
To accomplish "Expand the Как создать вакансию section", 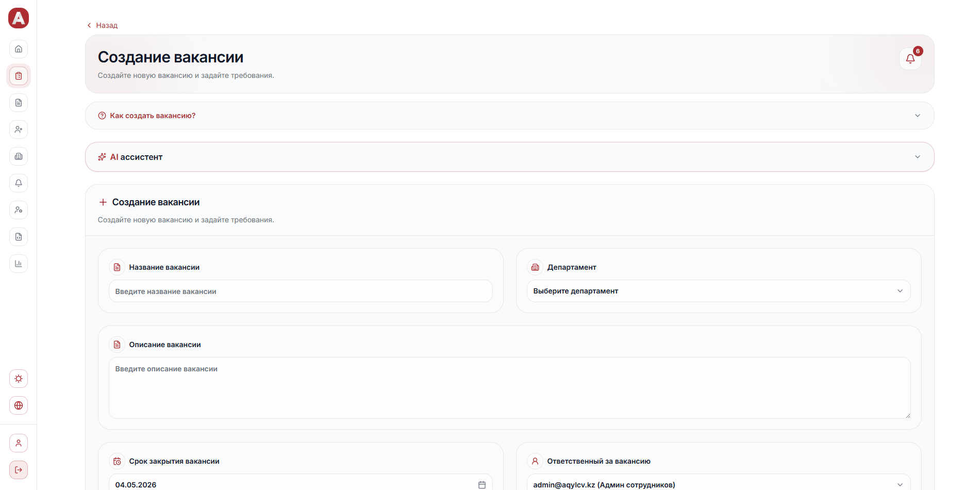I will coord(509,116).
